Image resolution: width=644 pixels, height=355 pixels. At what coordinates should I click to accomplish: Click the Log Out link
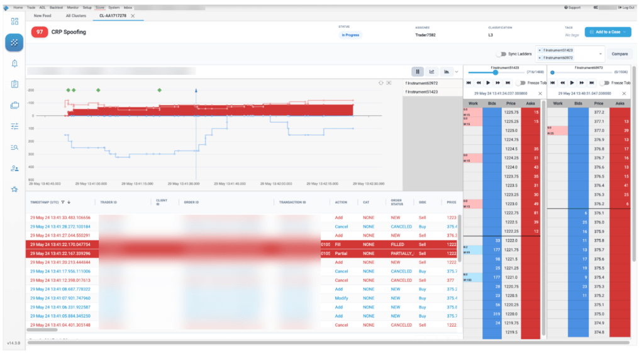click(626, 8)
